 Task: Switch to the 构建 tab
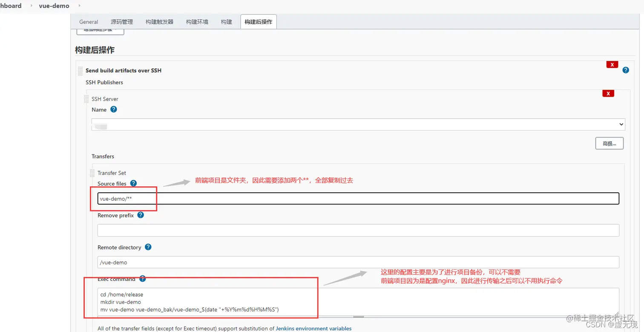pos(226,22)
